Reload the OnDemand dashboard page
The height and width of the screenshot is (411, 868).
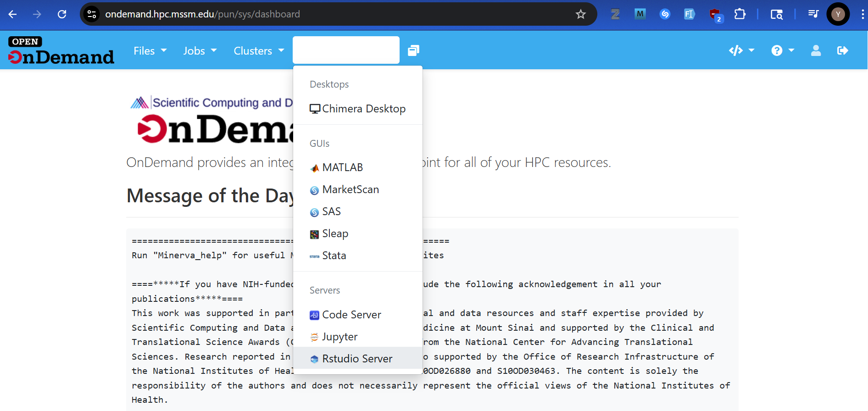click(62, 14)
